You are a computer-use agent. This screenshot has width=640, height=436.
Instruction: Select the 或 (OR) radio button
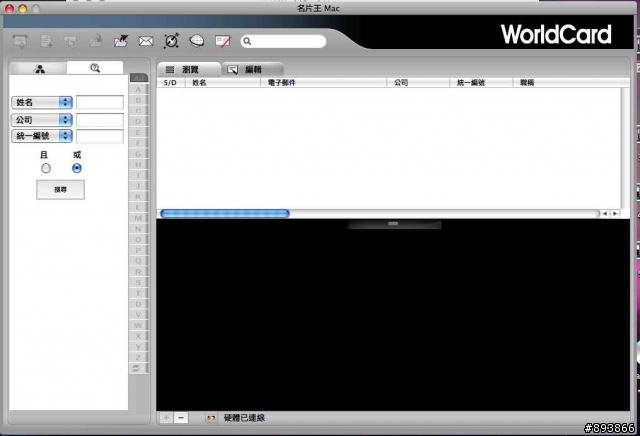[x=77, y=168]
